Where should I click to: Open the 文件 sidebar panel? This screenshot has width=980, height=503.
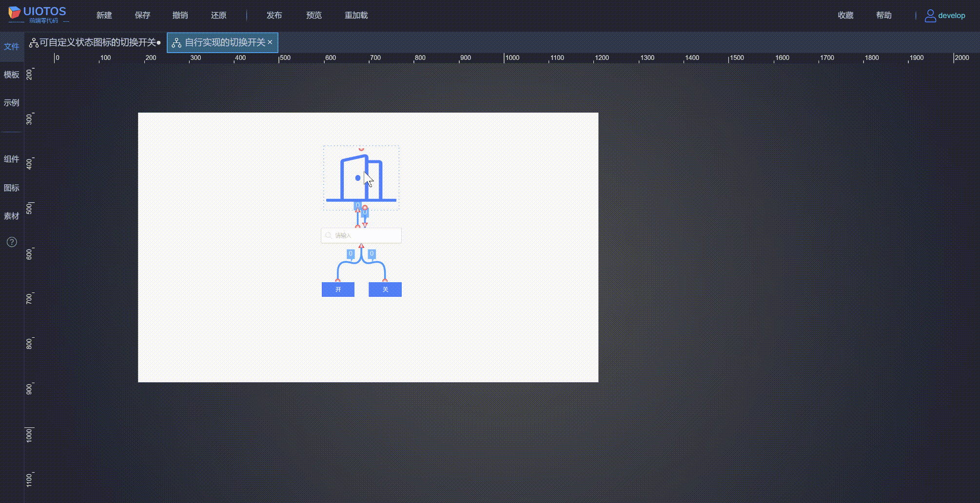point(12,46)
